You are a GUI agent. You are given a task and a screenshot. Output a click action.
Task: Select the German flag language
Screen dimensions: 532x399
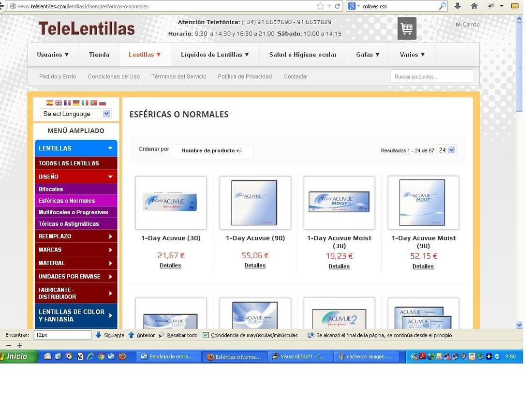tap(76, 103)
